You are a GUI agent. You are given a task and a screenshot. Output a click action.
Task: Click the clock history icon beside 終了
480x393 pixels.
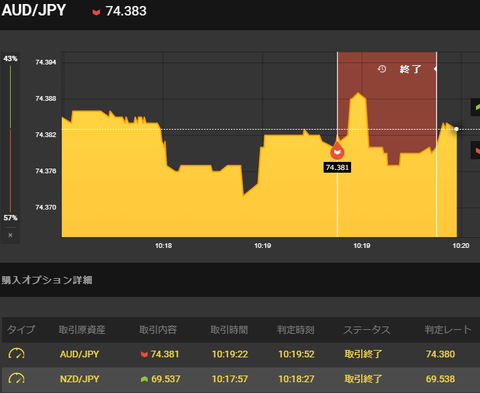pyautogui.click(x=382, y=69)
